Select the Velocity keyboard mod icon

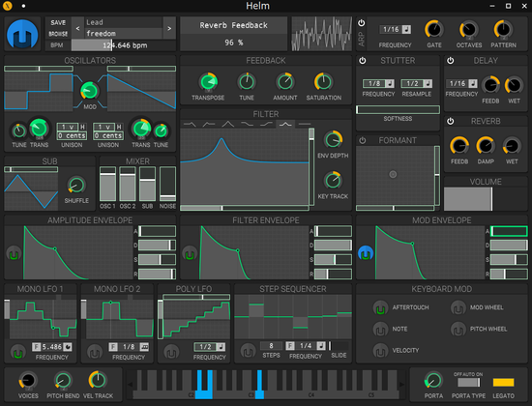tap(380, 351)
